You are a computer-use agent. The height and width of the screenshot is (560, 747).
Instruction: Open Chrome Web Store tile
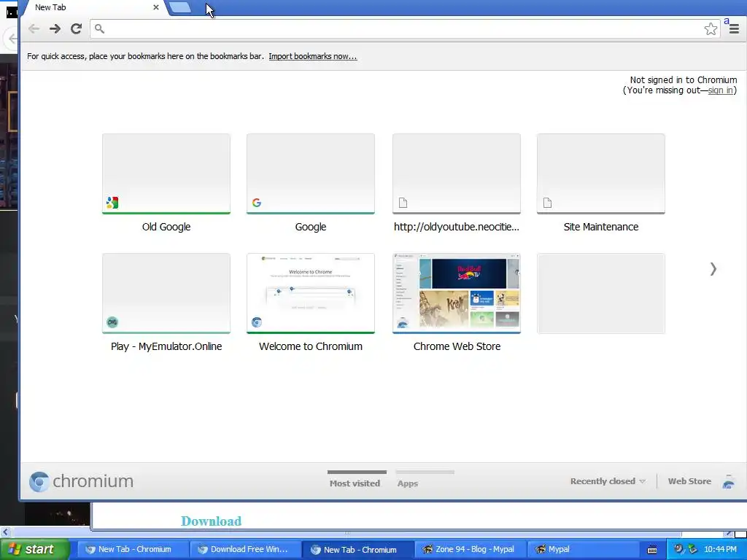click(457, 293)
